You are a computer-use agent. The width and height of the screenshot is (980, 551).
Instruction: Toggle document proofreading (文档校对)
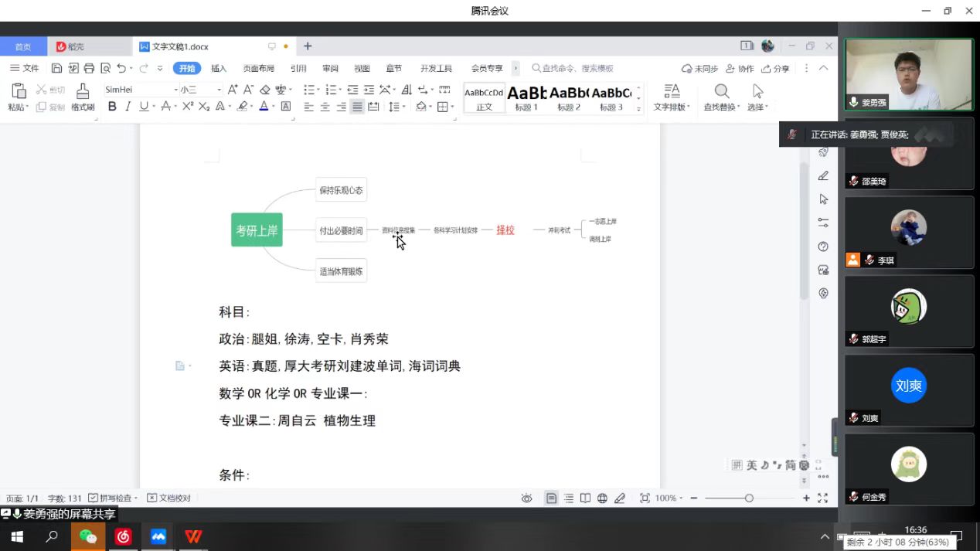(168, 498)
